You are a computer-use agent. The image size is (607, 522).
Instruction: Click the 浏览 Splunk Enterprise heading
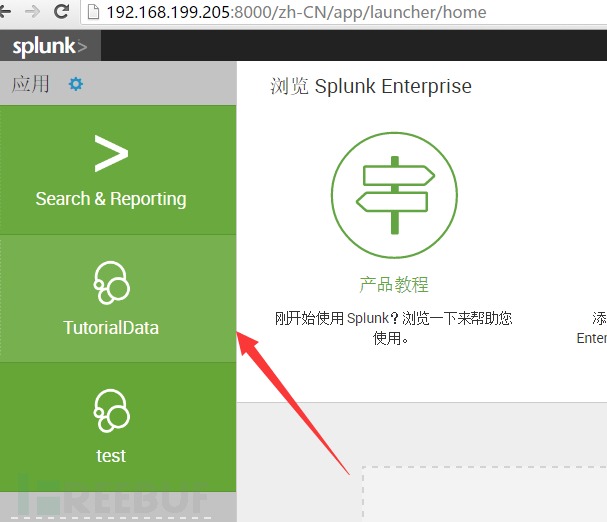pos(371,86)
